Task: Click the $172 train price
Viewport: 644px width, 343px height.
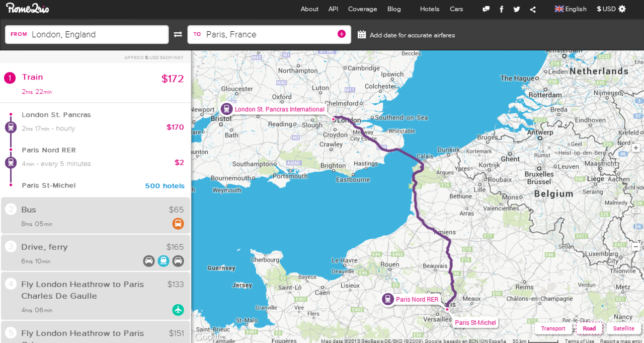Action: click(173, 79)
